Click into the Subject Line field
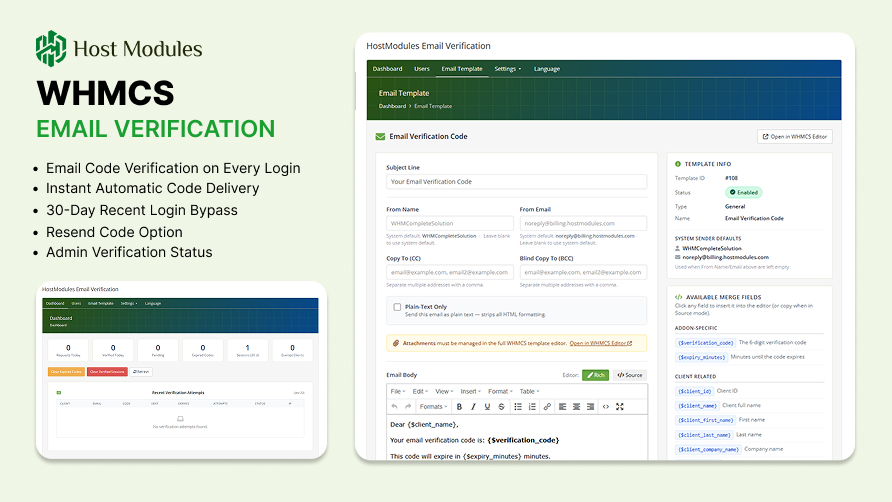 click(517, 182)
